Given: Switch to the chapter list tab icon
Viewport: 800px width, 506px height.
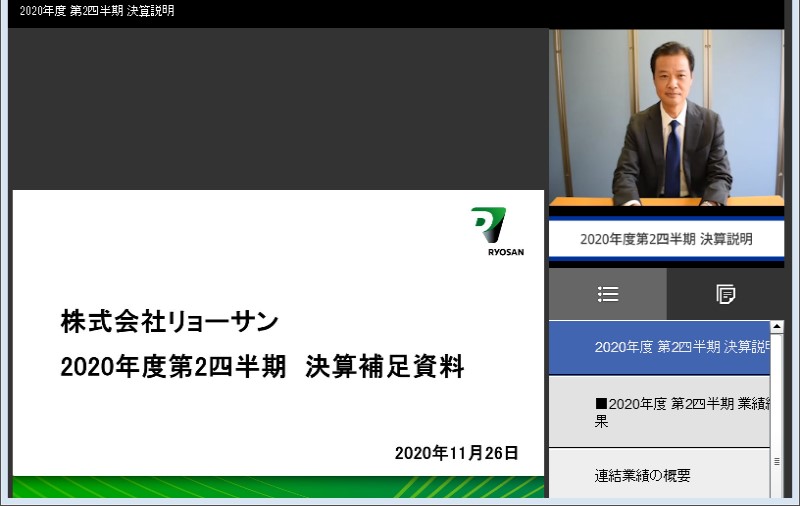Looking at the screenshot, I should [x=608, y=294].
